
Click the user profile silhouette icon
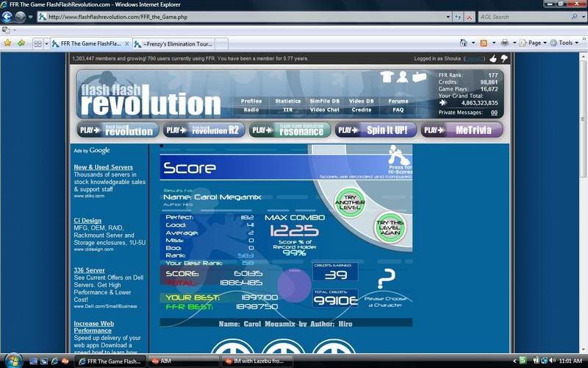(403, 77)
